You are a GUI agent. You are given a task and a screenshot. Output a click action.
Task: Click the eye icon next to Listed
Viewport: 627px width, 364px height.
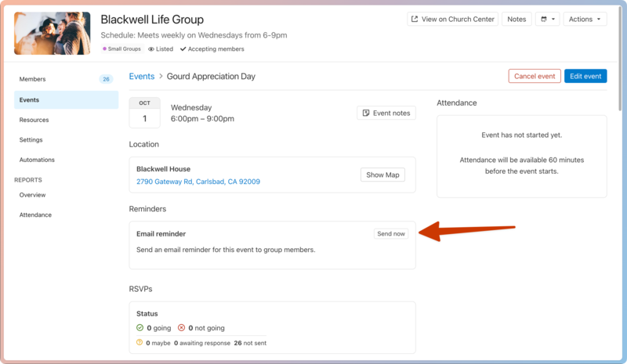[151, 49]
